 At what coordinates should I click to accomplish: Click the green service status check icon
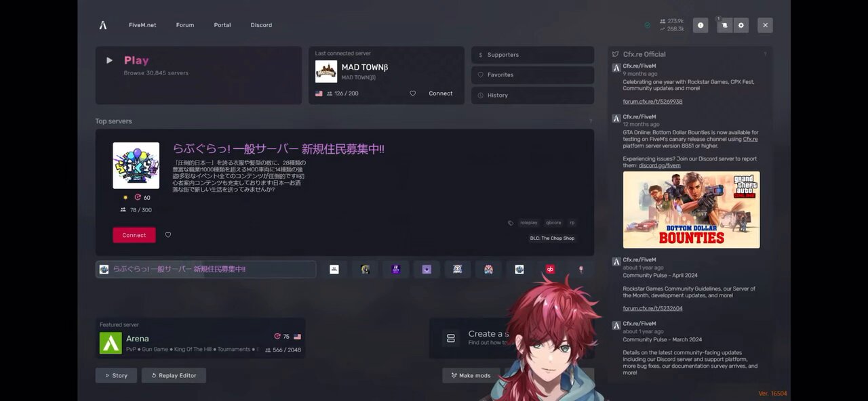(648, 25)
